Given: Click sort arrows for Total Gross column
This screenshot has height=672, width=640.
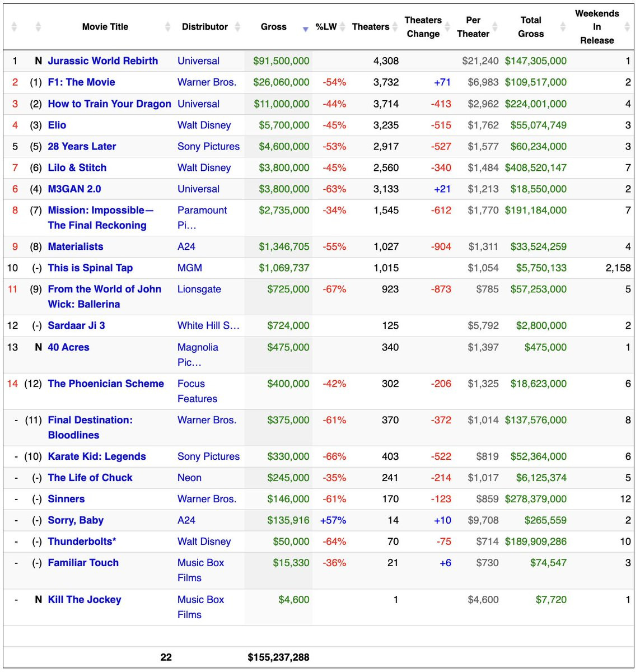Looking at the screenshot, I should click(x=563, y=27).
